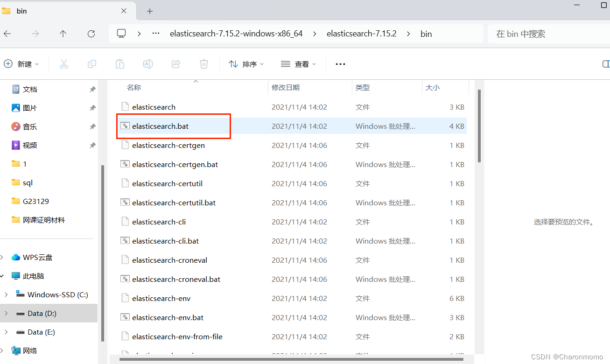Sort by 名称 column header
This screenshot has height=364, width=610.
[x=134, y=87]
